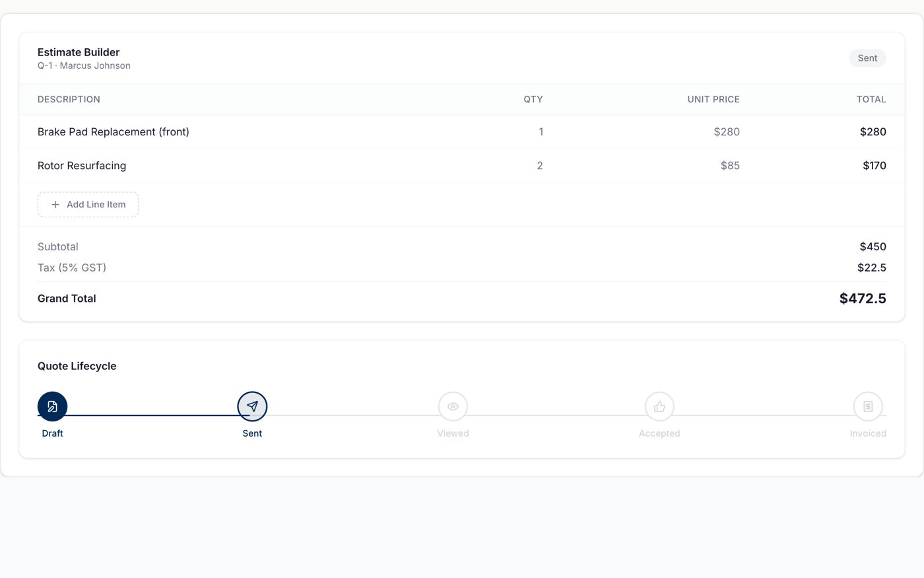Screen dimensions: 924x578
Task: Click the Sent stage paper plane icon
Action: click(x=252, y=406)
